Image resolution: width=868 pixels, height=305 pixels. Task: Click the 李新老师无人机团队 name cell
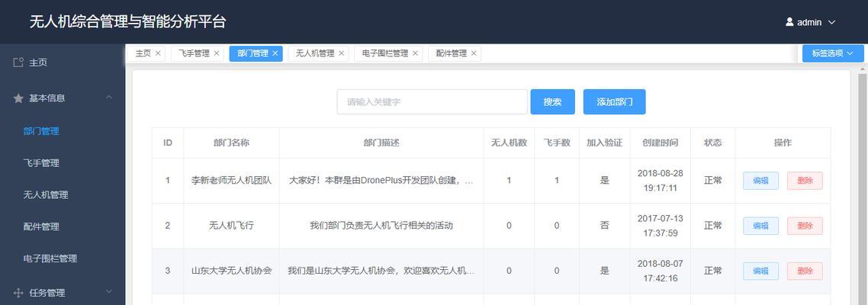tap(231, 181)
